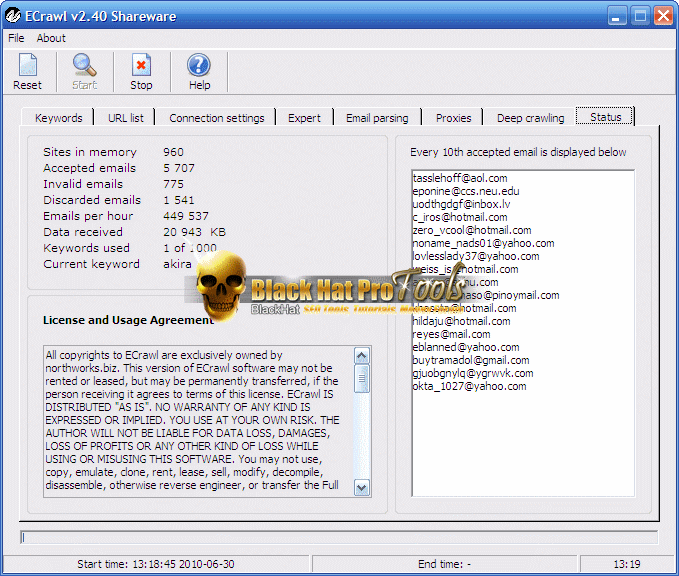
Task: Click license text scroll up arrow
Action: pos(362,356)
